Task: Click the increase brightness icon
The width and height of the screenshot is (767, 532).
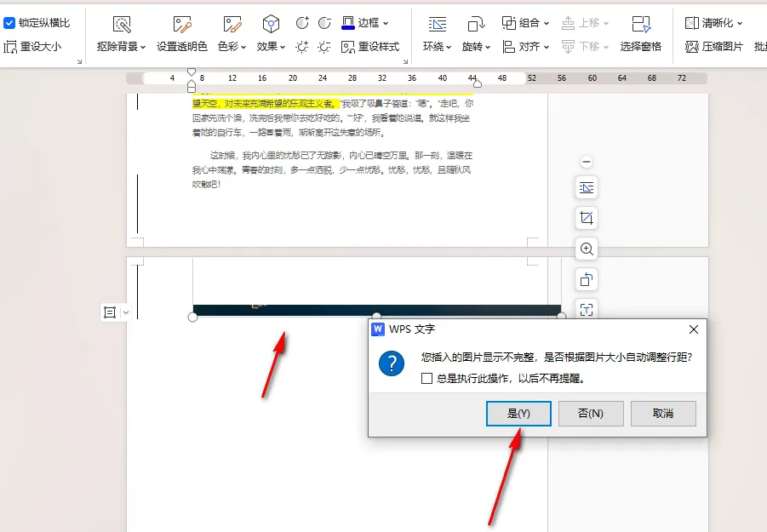Action: pos(301,47)
